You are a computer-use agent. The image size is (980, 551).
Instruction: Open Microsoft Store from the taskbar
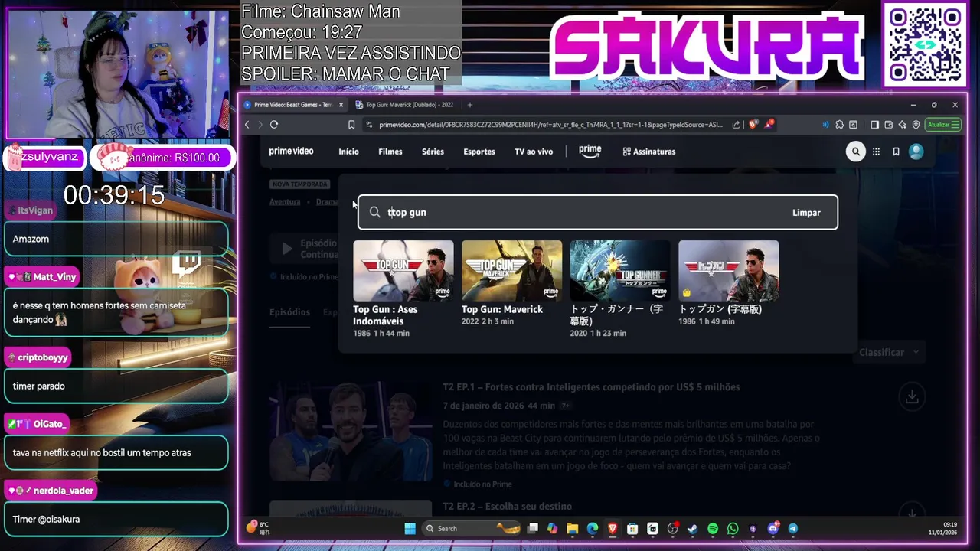(632, 528)
